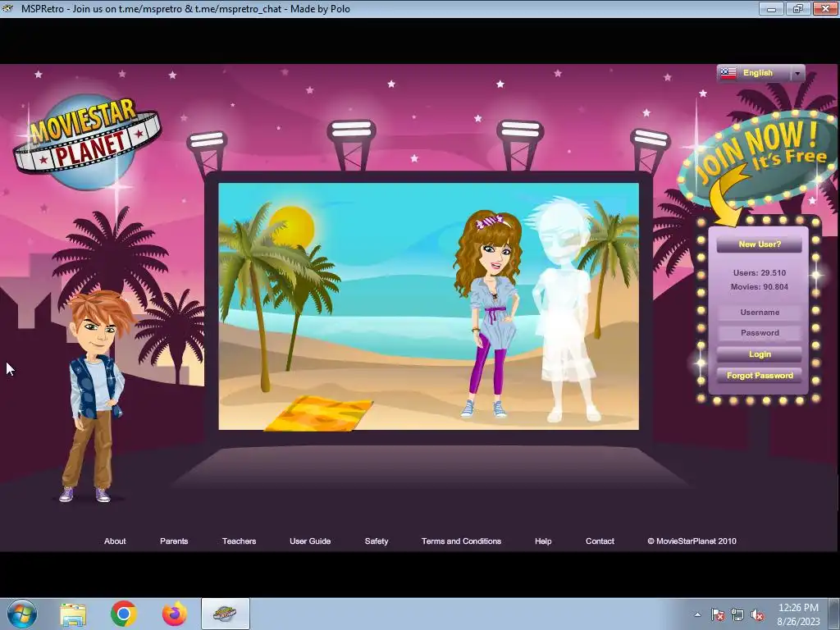
Task: Click the flag icon in language selector
Action: [728, 73]
